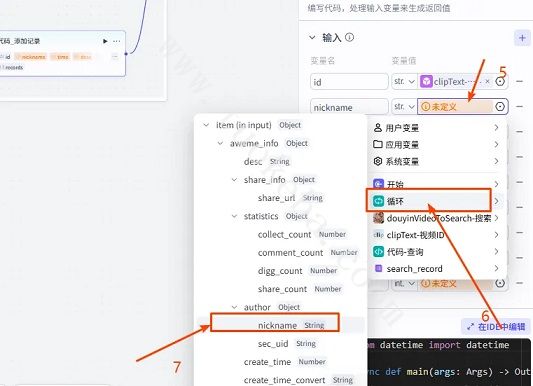Open the str type dropdown for id row
The width and height of the screenshot is (533, 386).
pos(404,82)
